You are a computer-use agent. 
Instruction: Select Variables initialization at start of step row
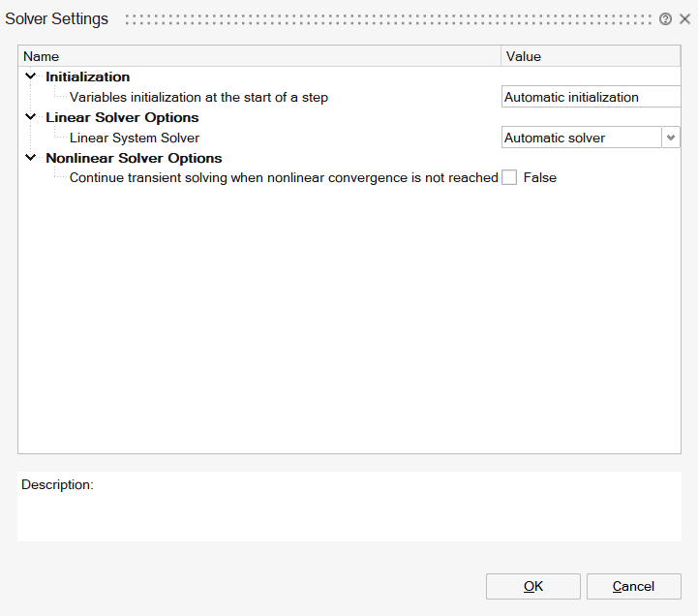[198, 97]
